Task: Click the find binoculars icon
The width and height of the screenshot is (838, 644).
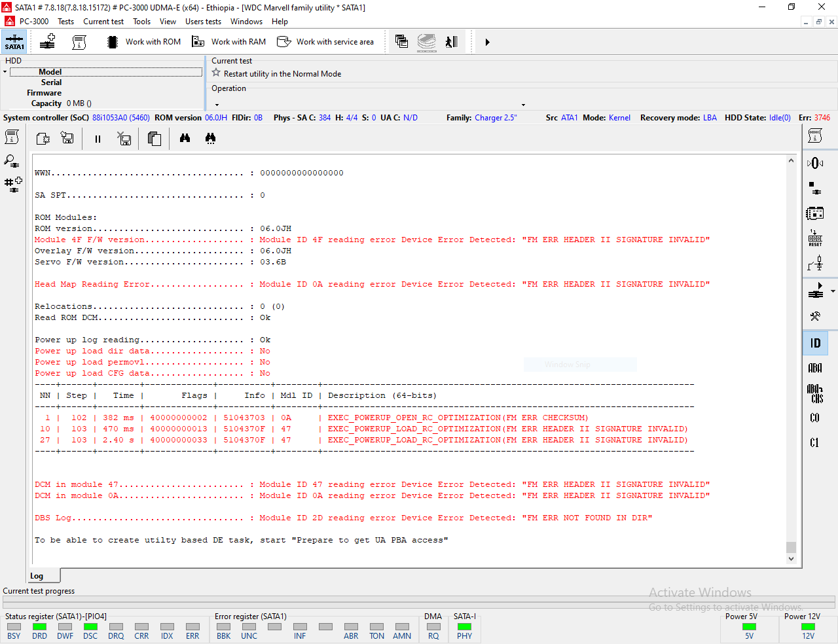Action: tap(185, 138)
